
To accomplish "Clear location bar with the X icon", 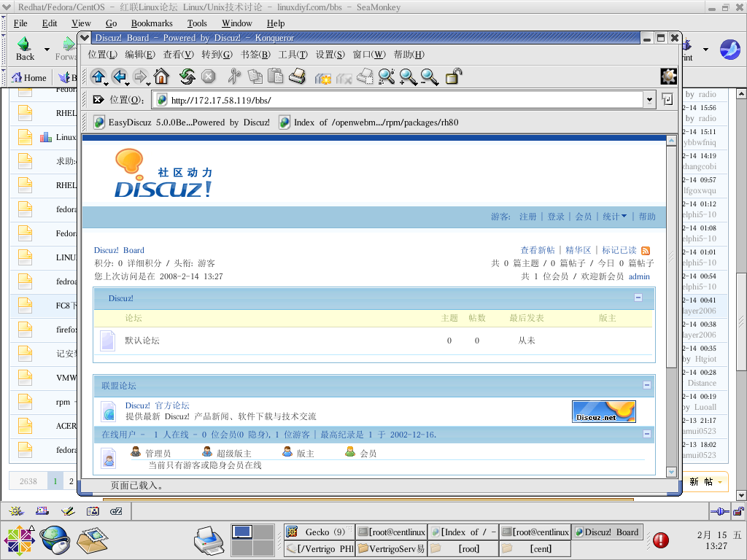I will click(x=98, y=99).
